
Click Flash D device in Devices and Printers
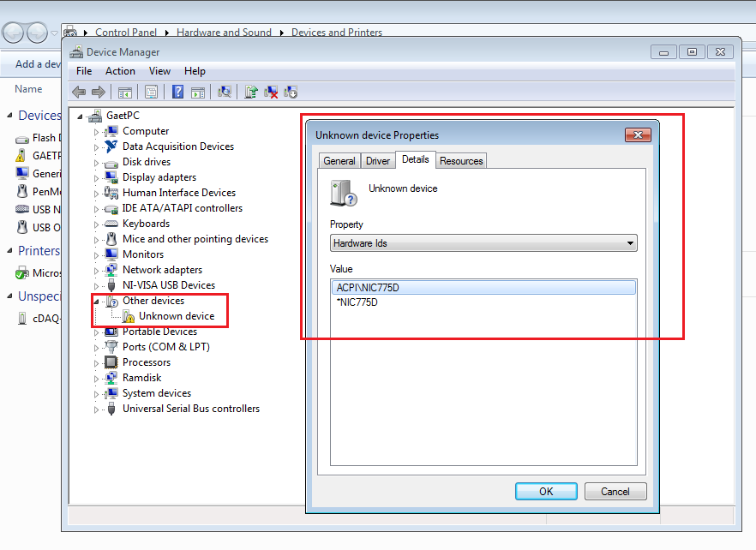[x=39, y=138]
